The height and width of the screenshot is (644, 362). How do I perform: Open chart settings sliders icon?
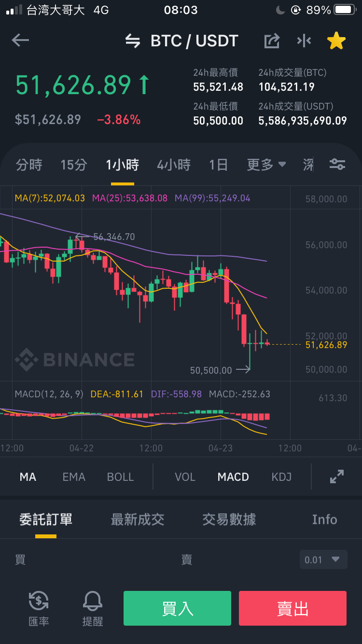coord(337,165)
